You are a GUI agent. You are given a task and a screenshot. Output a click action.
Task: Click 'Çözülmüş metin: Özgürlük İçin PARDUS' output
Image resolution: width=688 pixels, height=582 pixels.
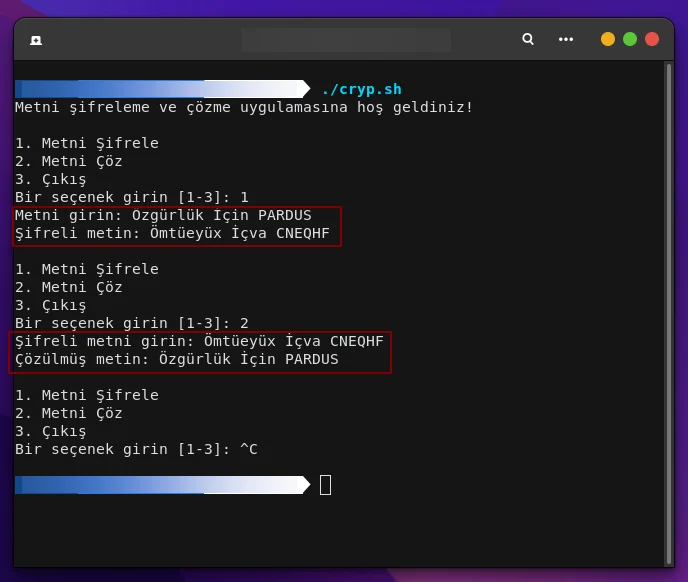pos(177,359)
